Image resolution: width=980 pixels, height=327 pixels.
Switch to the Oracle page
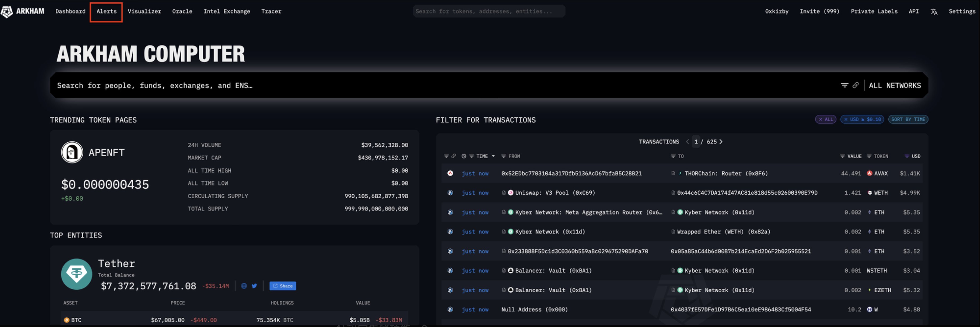click(x=182, y=11)
